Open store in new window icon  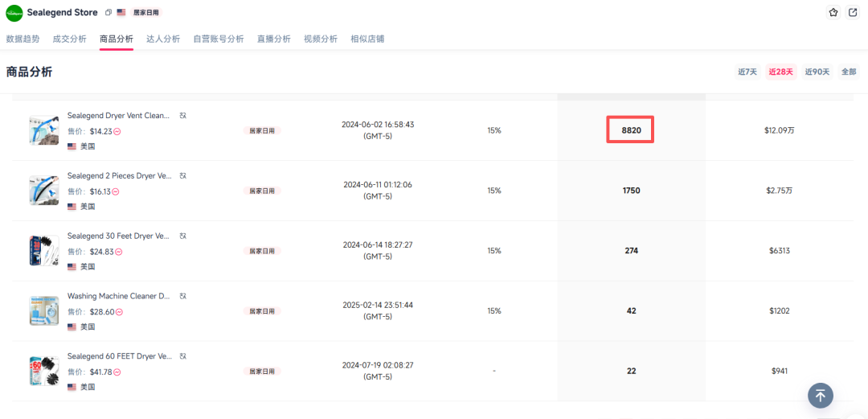point(853,13)
